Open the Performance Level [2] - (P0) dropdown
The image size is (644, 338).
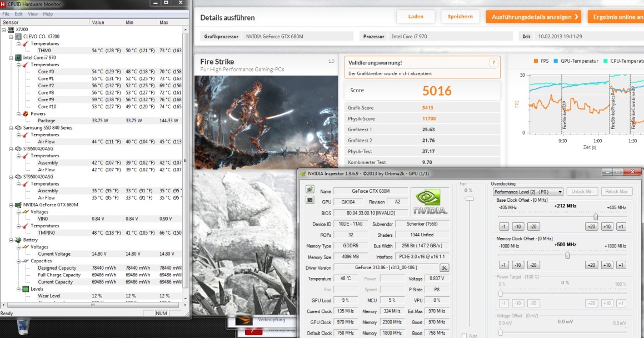pyautogui.click(x=528, y=192)
